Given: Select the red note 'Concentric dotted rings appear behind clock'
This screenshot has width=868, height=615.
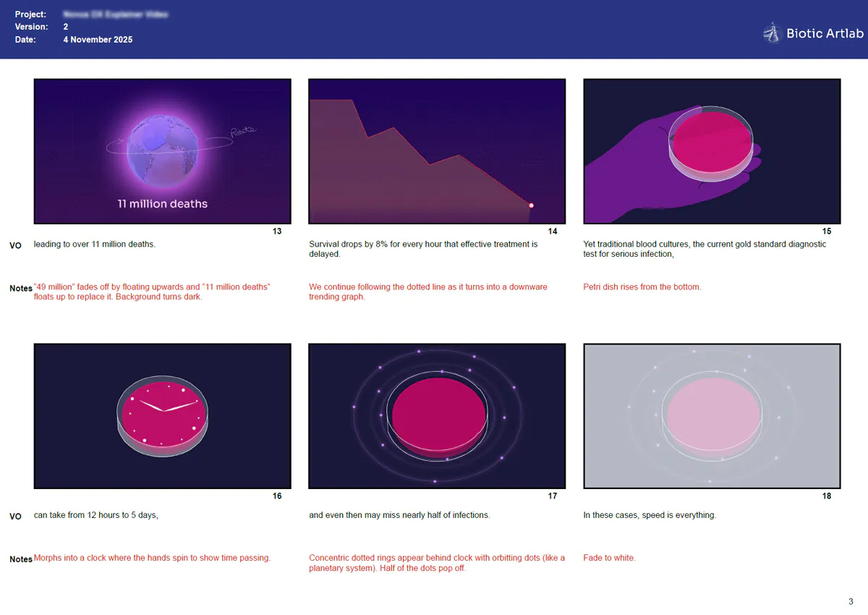Looking at the screenshot, I should [437, 563].
